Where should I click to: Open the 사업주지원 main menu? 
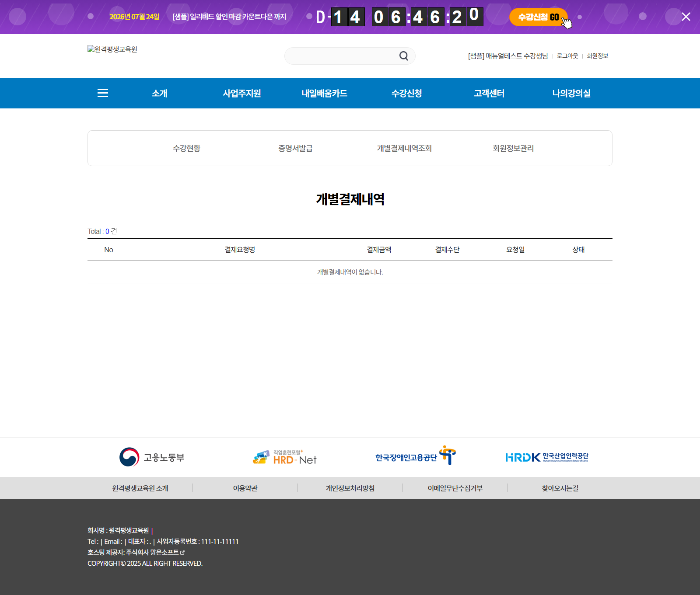242,93
